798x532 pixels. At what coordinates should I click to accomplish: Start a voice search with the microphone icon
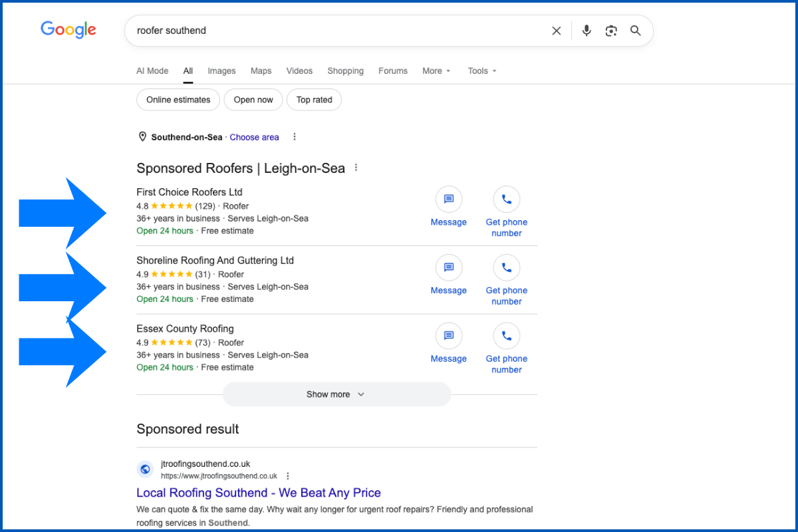(x=586, y=31)
